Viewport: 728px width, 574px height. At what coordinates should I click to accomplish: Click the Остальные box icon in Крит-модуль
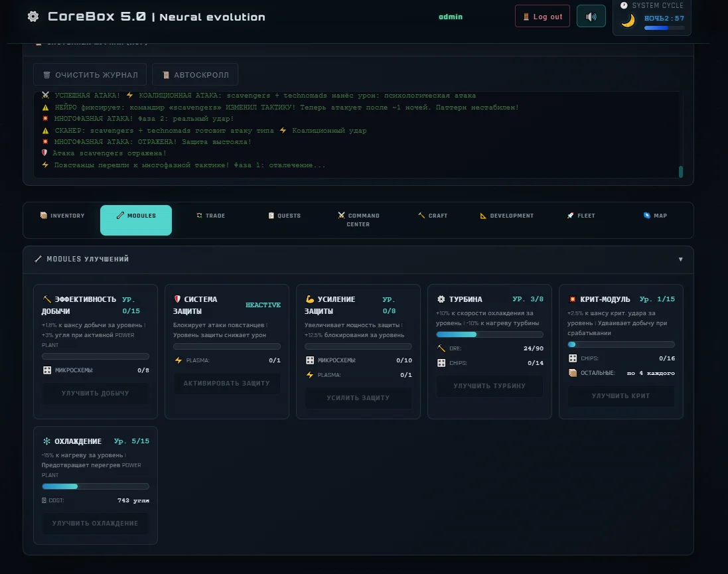[573, 373]
